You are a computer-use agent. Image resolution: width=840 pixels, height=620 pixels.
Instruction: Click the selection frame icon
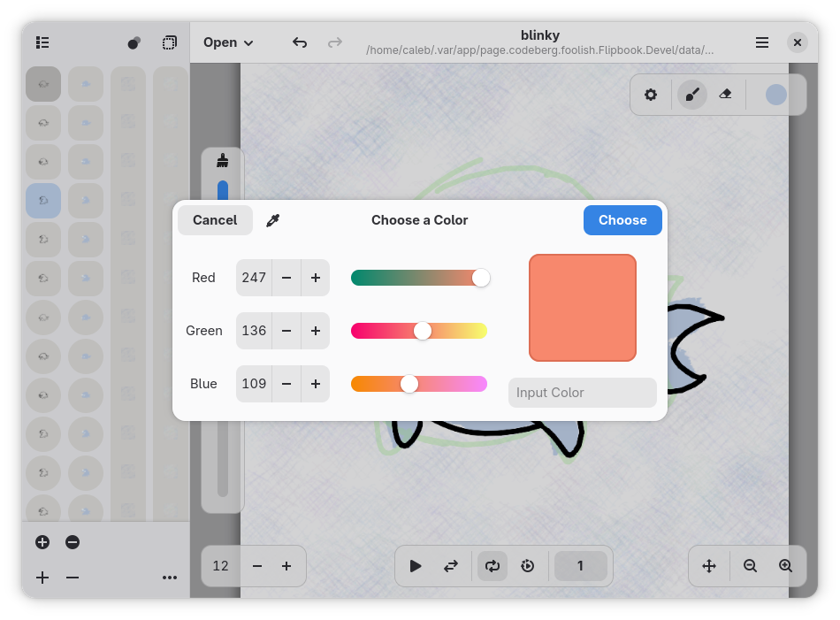169,42
